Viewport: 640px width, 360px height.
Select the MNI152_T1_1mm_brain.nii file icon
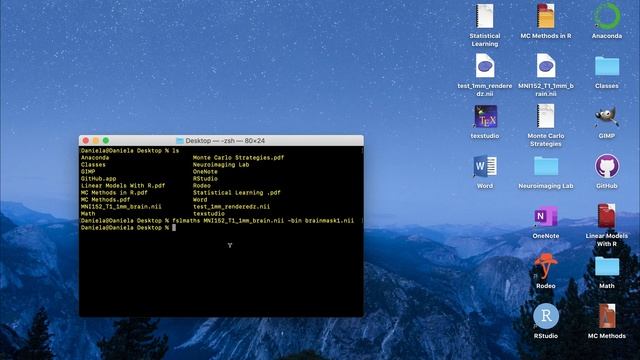[x=546, y=66]
